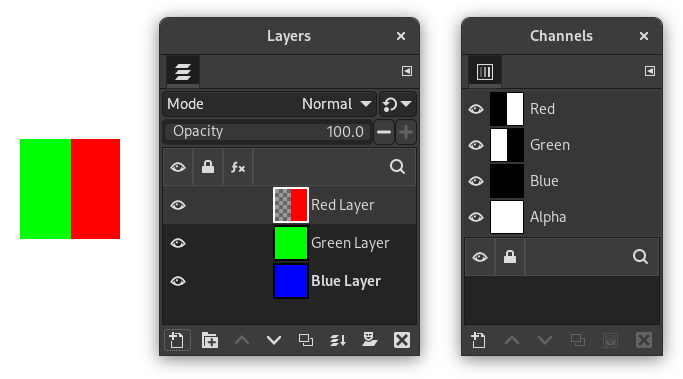
Task: Adjust the layer Opacity slider
Action: tap(268, 132)
